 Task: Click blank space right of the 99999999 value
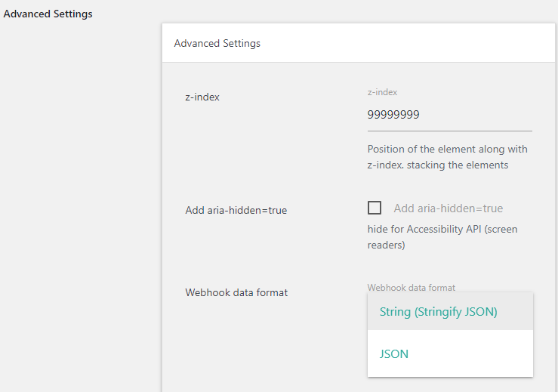click(x=483, y=115)
